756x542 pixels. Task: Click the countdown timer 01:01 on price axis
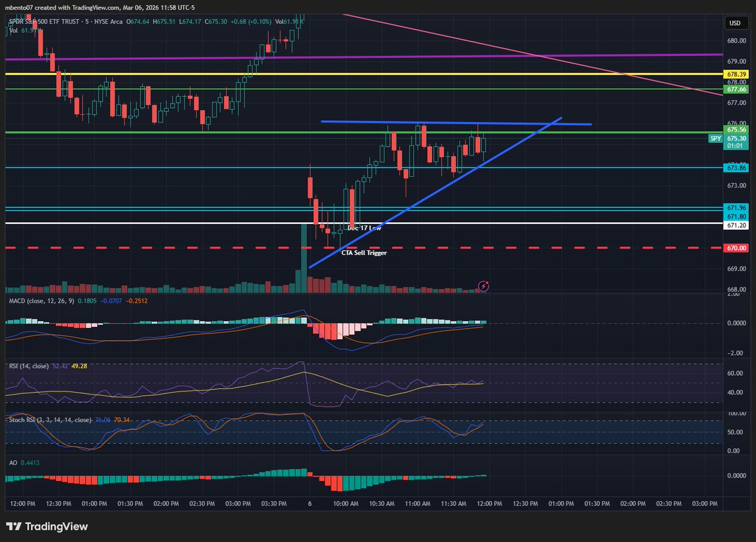coord(736,146)
